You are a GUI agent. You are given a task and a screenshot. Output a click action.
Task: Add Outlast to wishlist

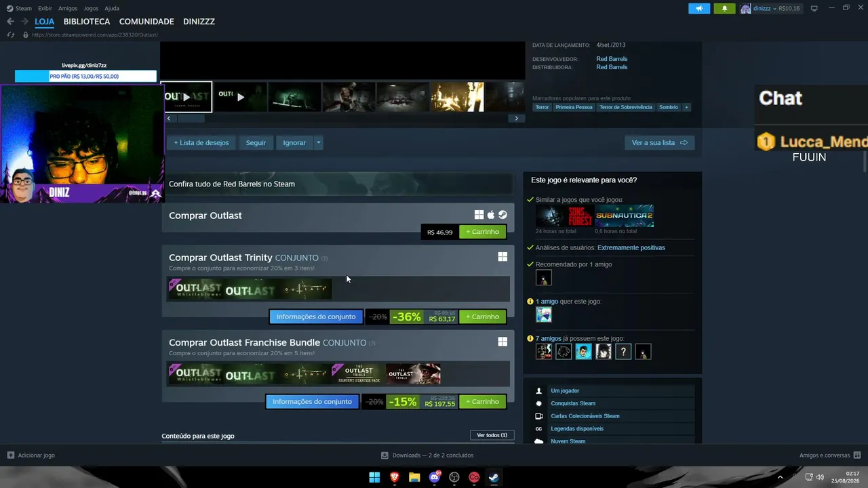201,142
